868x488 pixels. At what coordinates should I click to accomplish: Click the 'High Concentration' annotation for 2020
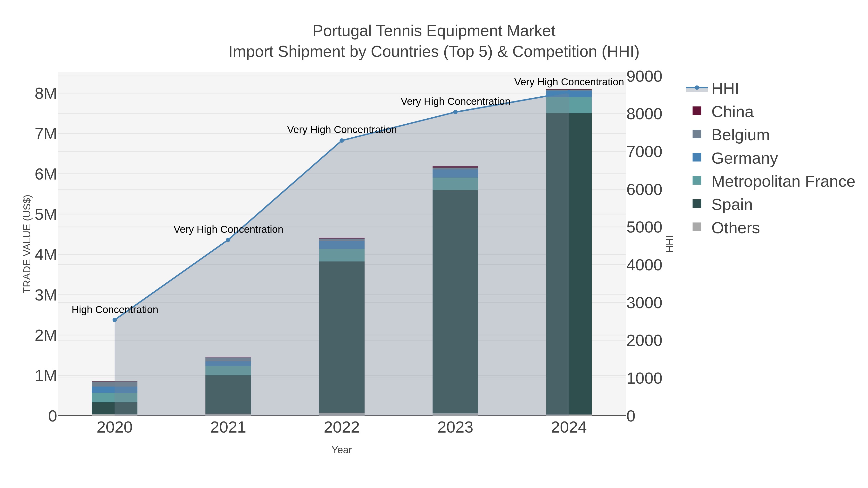click(x=115, y=310)
